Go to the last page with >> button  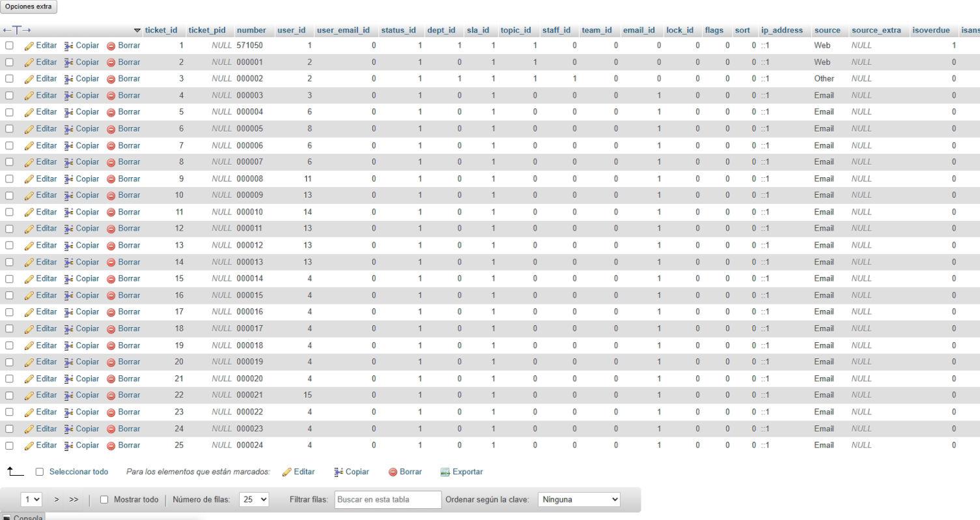(x=74, y=500)
